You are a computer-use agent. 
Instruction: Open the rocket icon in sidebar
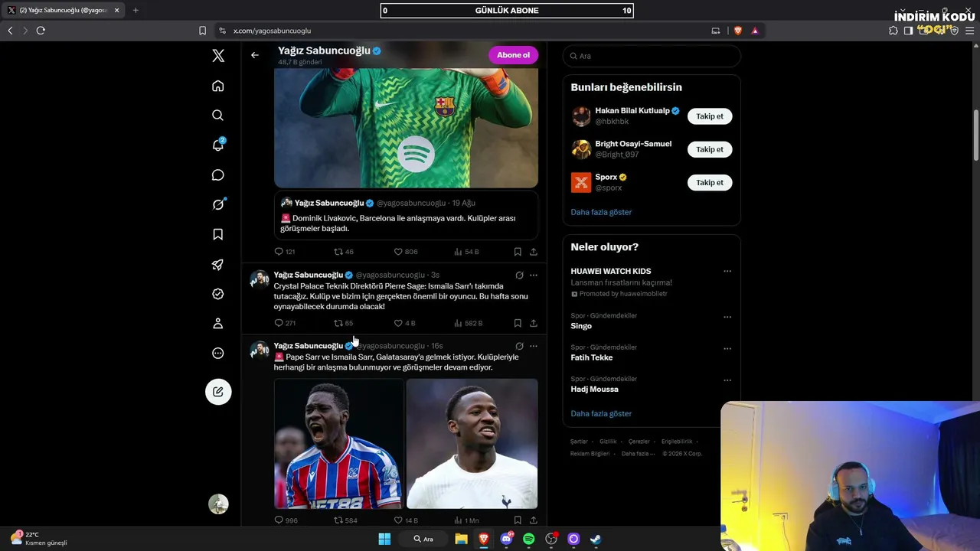click(x=218, y=265)
